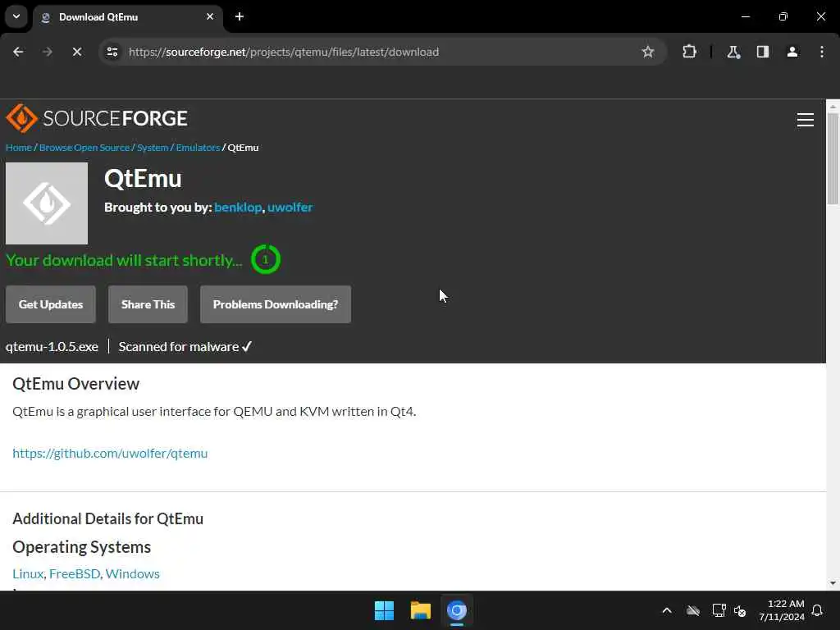840x630 pixels.
Task: Click the Linux operating system link
Action: 28,573
